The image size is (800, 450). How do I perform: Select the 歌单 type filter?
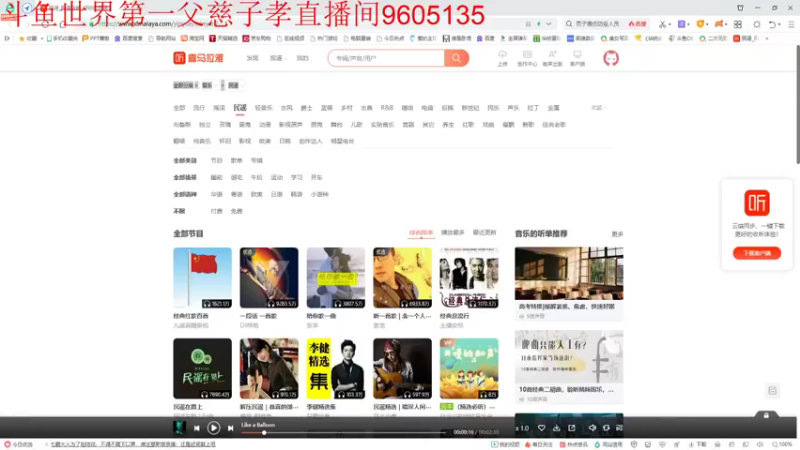tap(236, 161)
